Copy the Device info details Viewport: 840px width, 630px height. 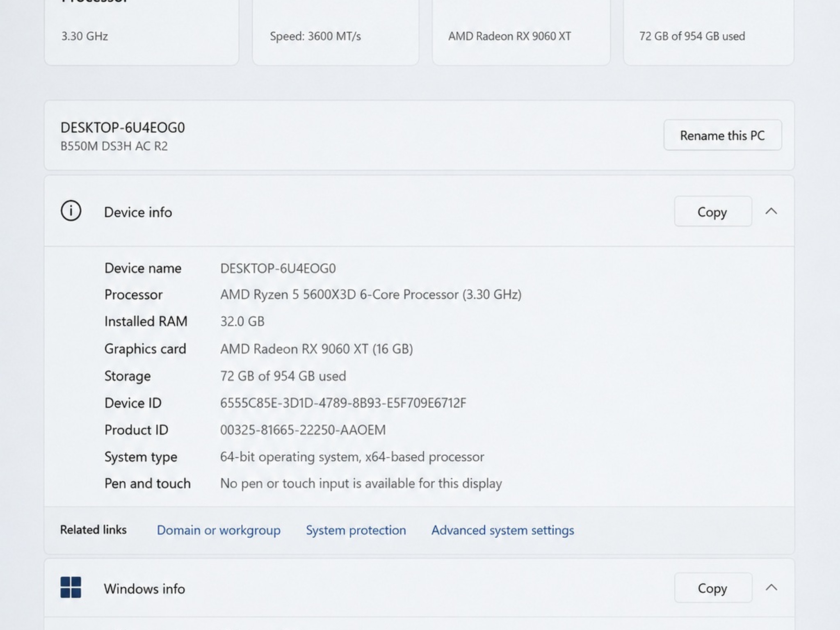click(713, 211)
